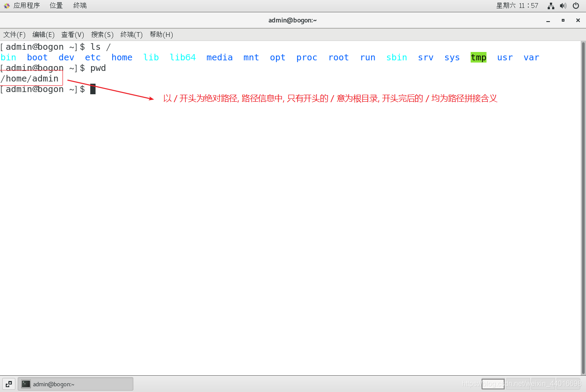Open the 位置 places menu
The height and width of the screenshot is (392, 586).
tap(56, 6)
